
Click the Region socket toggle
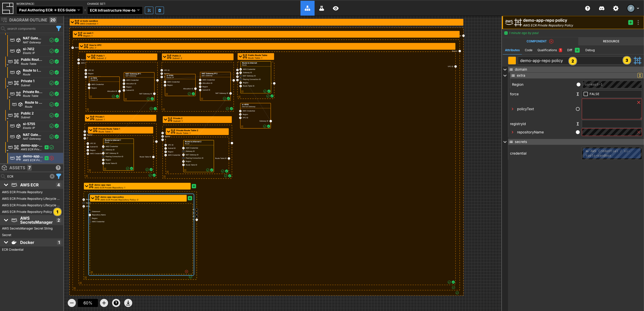[x=579, y=84]
